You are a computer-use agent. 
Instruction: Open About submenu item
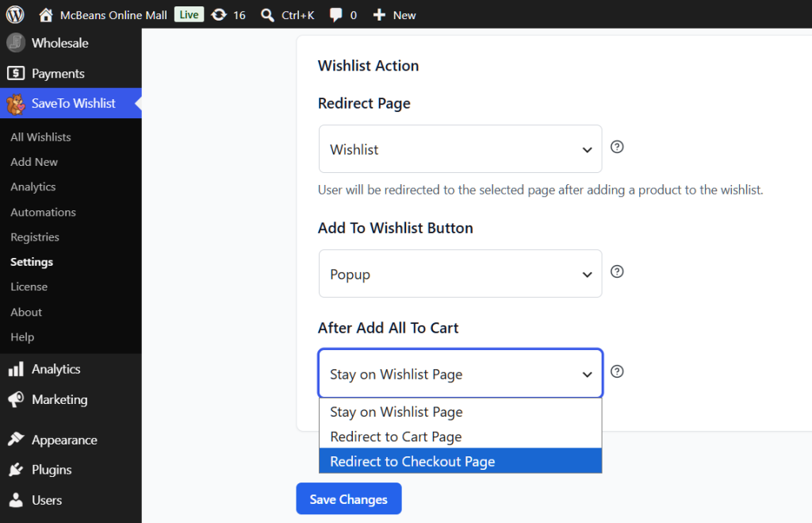click(26, 312)
